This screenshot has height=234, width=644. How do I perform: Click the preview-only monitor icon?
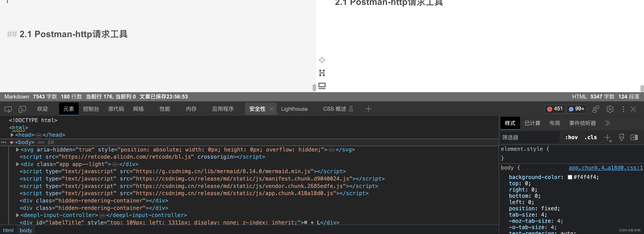(x=322, y=86)
